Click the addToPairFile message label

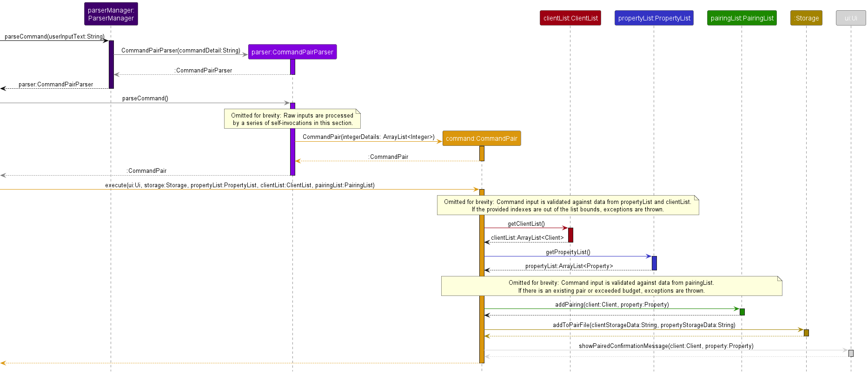[x=644, y=325]
